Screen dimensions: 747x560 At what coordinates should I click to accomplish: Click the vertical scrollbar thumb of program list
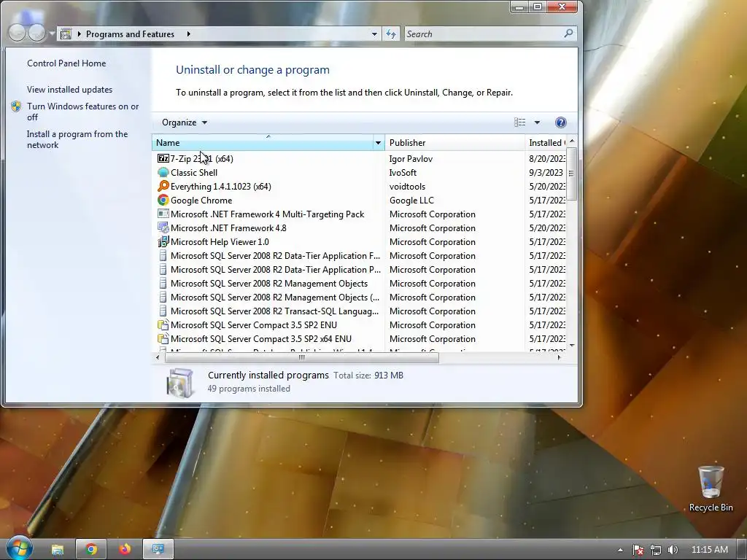click(571, 174)
